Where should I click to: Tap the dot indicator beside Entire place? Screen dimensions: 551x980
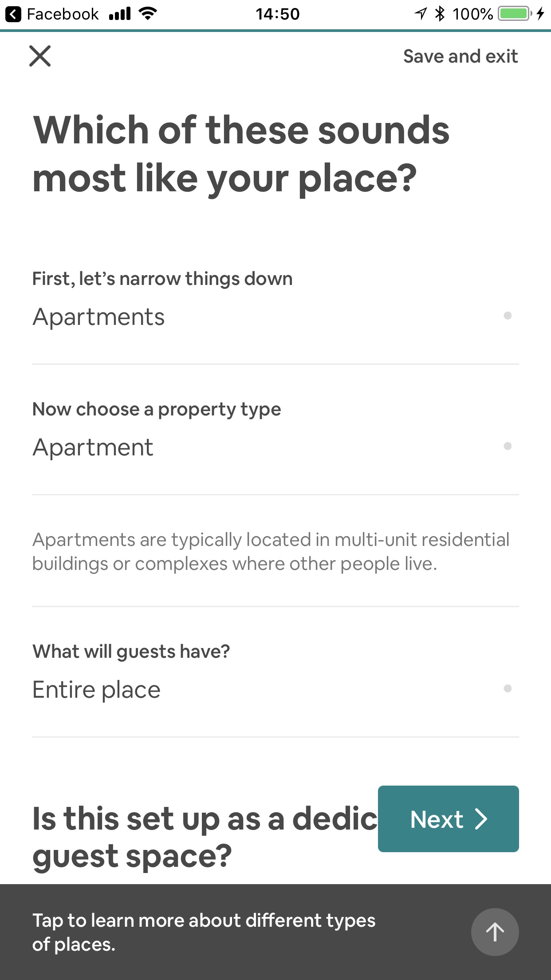508,688
